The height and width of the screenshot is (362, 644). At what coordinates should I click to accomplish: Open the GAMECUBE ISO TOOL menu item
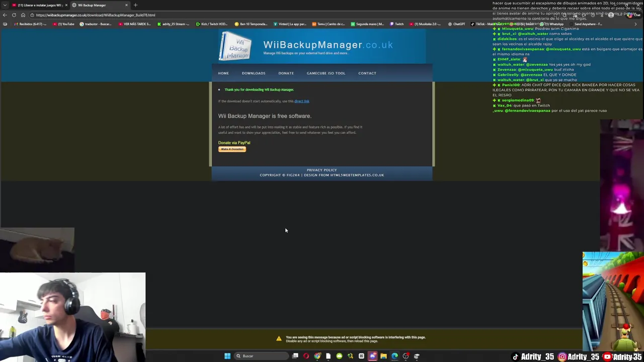coord(326,73)
